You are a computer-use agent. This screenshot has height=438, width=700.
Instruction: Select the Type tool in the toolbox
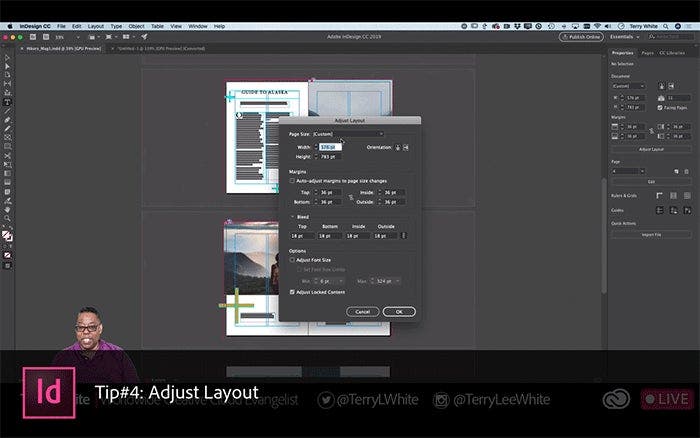pos(7,102)
